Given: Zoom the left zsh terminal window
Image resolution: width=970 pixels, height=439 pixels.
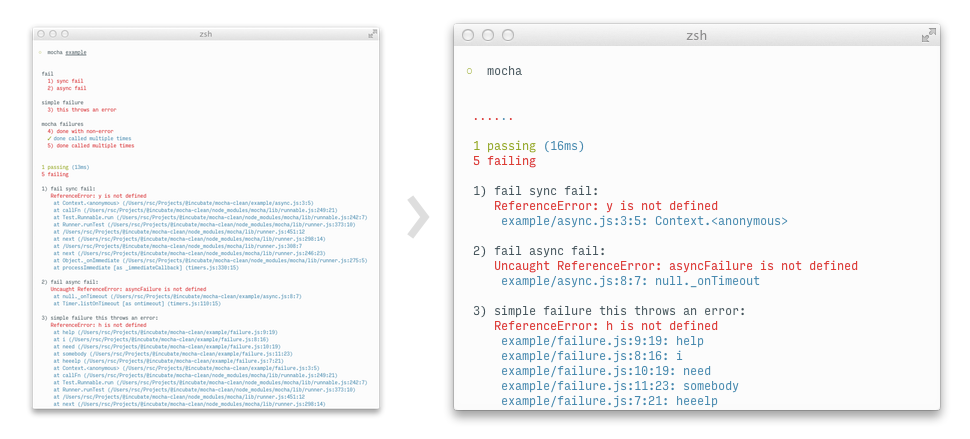Looking at the screenshot, I should point(65,34).
